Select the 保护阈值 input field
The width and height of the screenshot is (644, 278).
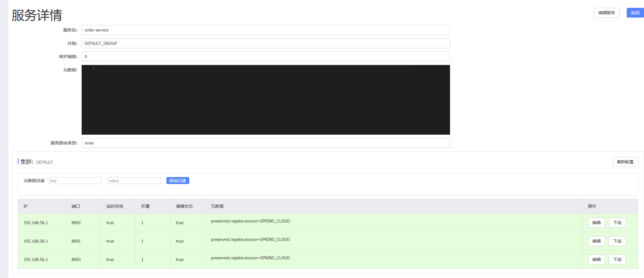(265, 56)
